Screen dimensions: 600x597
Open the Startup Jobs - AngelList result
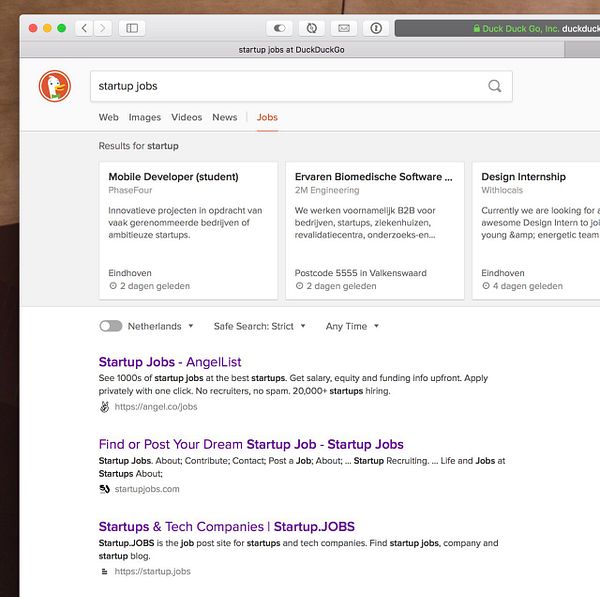click(x=170, y=362)
